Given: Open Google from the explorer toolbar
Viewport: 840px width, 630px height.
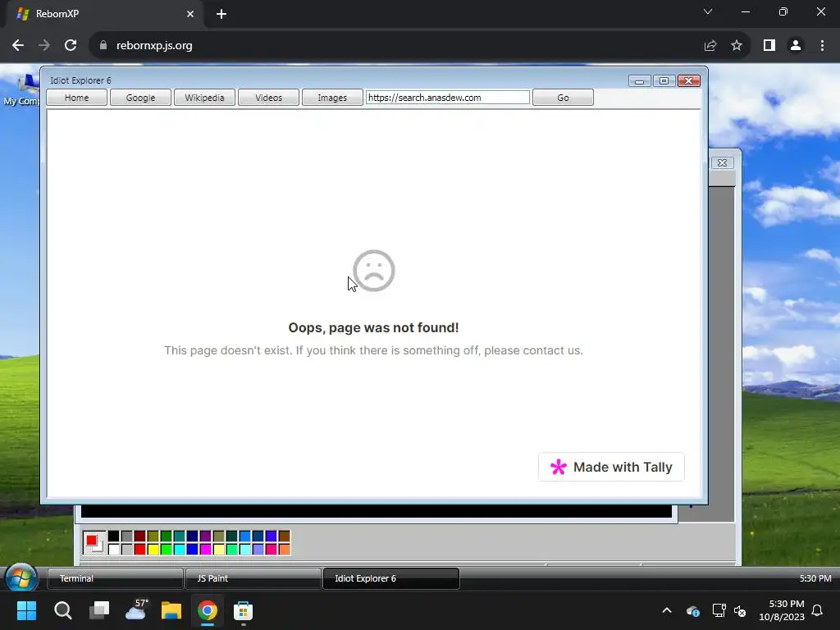Looking at the screenshot, I should pyautogui.click(x=140, y=98).
